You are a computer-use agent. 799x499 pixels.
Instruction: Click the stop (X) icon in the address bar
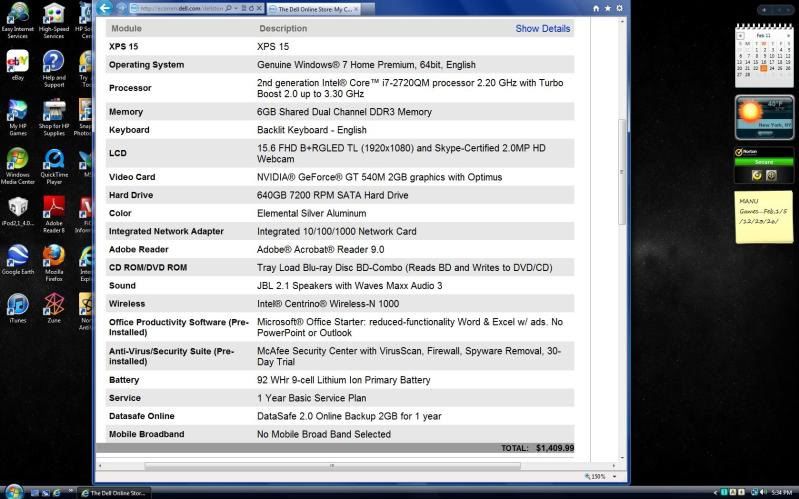[x=259, y=9]
